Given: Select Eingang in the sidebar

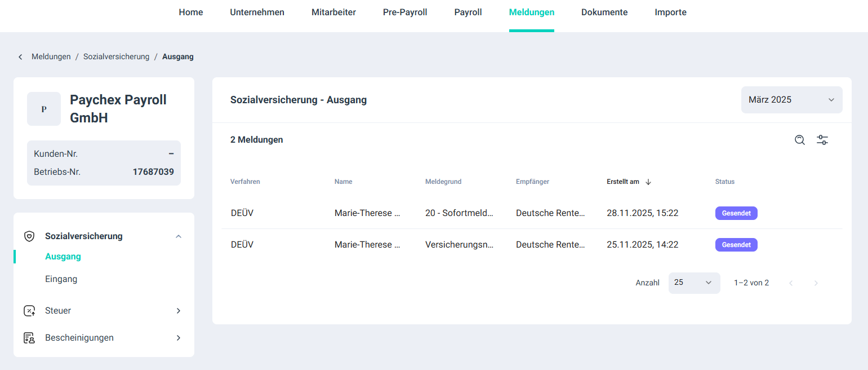Looking at the screenshot, I should [61, 279].
